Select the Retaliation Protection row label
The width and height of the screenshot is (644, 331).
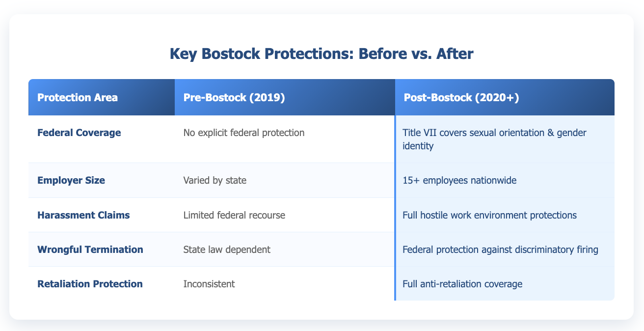coord(90,283)
